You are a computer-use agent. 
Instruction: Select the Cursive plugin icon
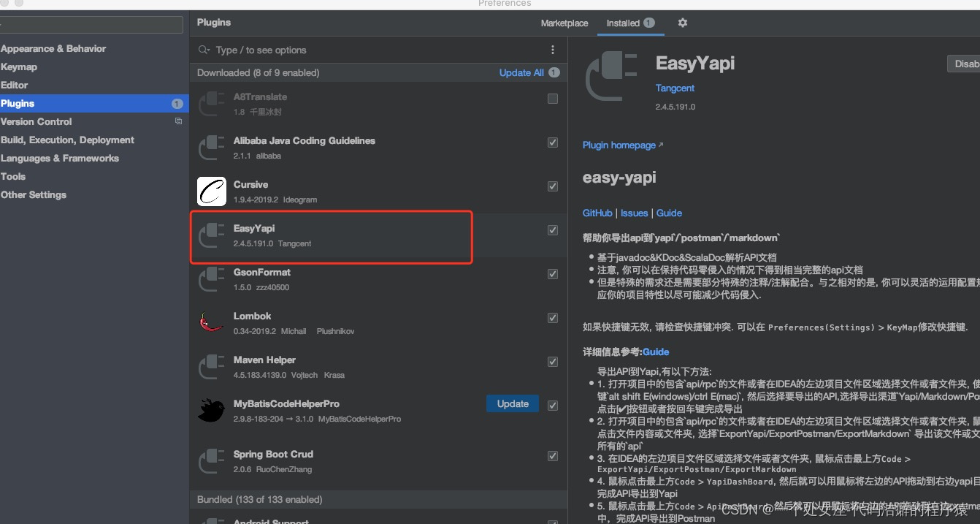point(211,191)
